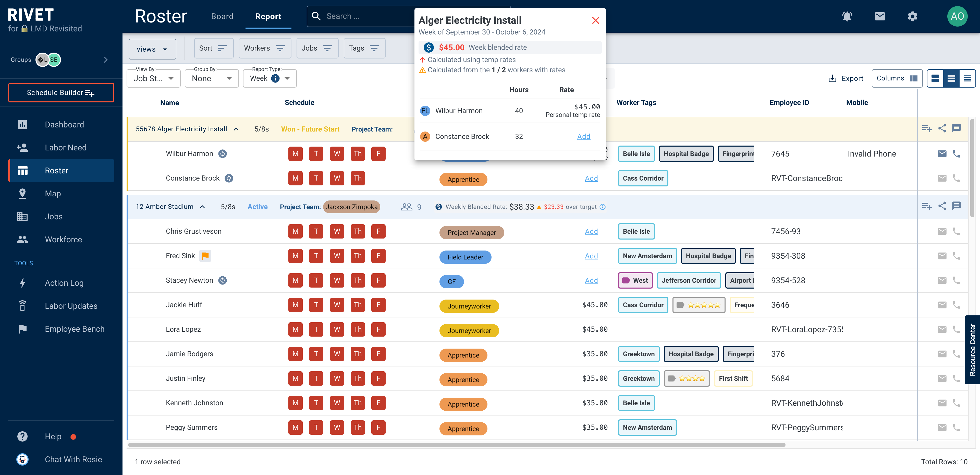Screen dimensions: 980x475
Task: Add a rate for Constance Brock in popup
Action: pyautogui.click(x=584, y=137)
